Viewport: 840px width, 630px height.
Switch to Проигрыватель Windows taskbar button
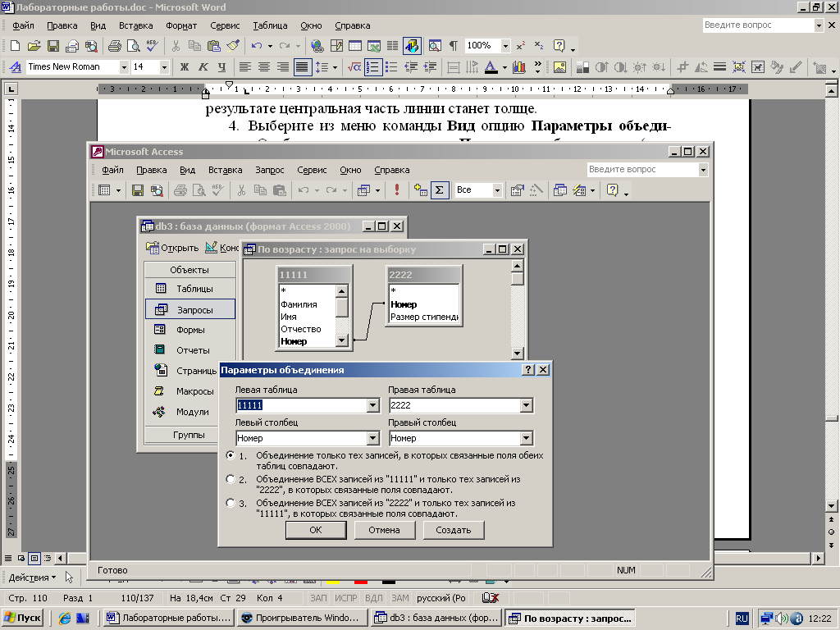[302, 618]
